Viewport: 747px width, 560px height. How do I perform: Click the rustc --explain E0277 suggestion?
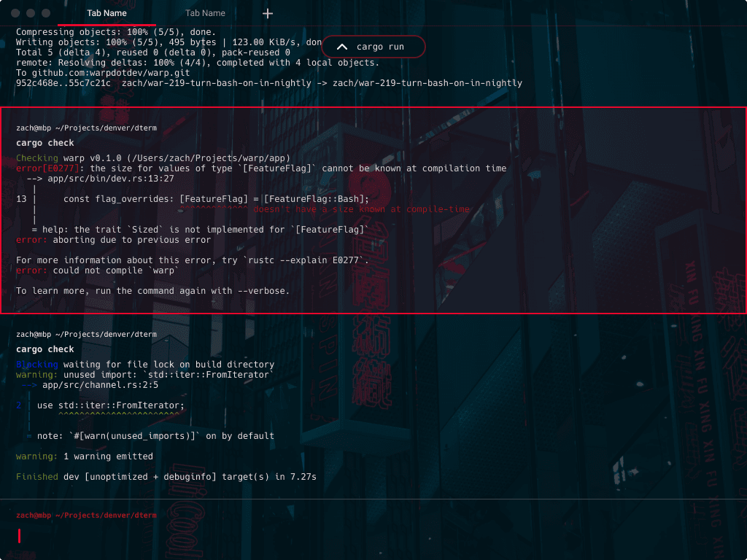(306, 260)
